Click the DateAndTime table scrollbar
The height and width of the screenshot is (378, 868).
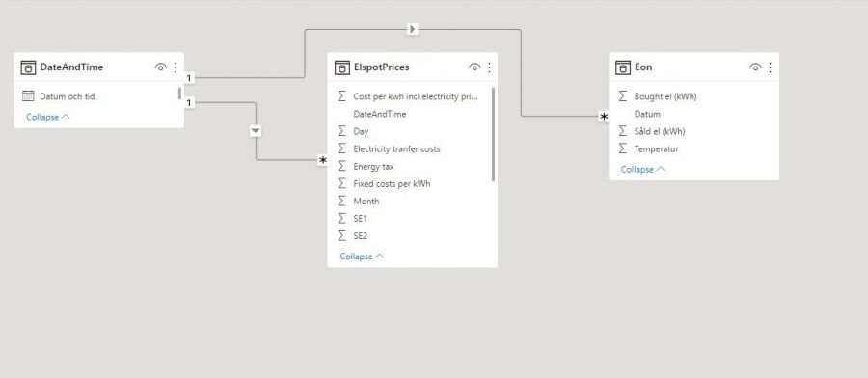pyautogui.click(x=179, y=94)
